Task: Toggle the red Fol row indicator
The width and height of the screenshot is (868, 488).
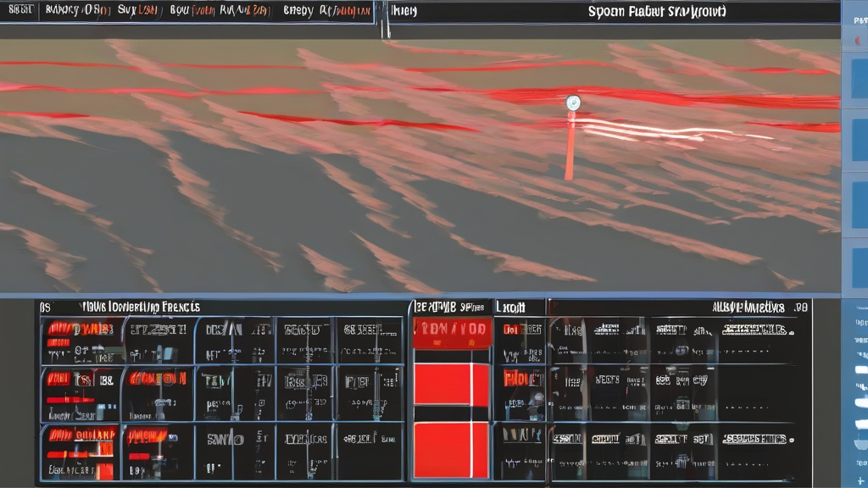Action: coord(511,328)
